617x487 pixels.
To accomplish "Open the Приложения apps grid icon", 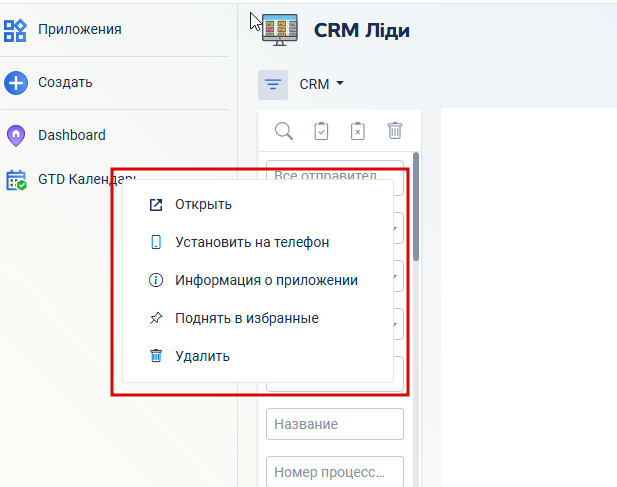I will 15,30.
